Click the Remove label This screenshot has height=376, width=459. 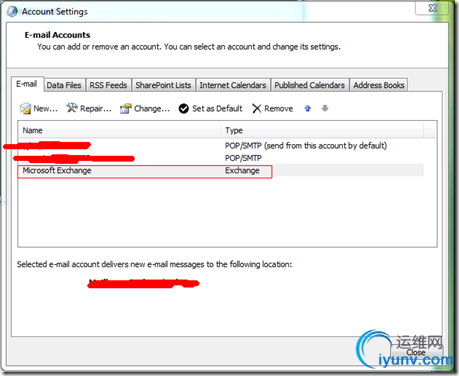tap(279, 109)
